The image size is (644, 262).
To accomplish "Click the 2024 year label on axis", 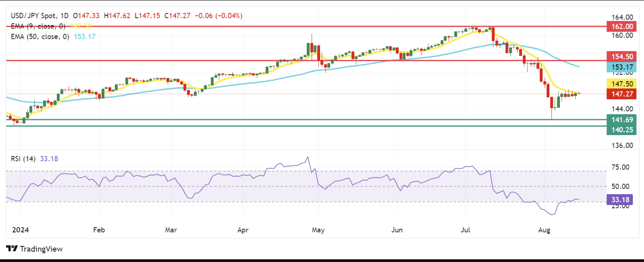I will 20,230.
